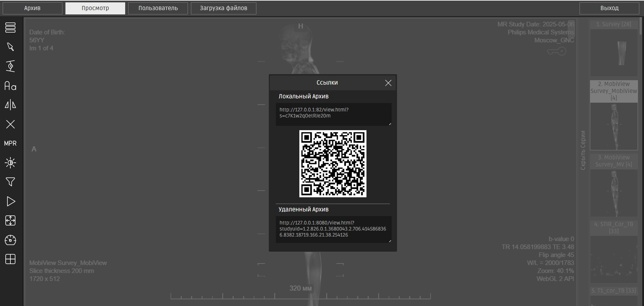Screen dimensions: 644x306
Task: Open the gauge dial tool
Action: [10, 240]
